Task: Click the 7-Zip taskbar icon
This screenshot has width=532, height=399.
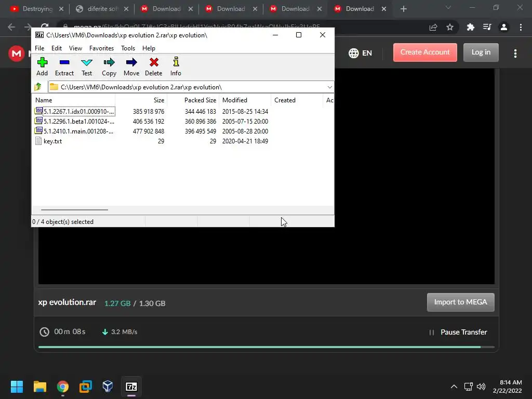Action: point(131,387)
